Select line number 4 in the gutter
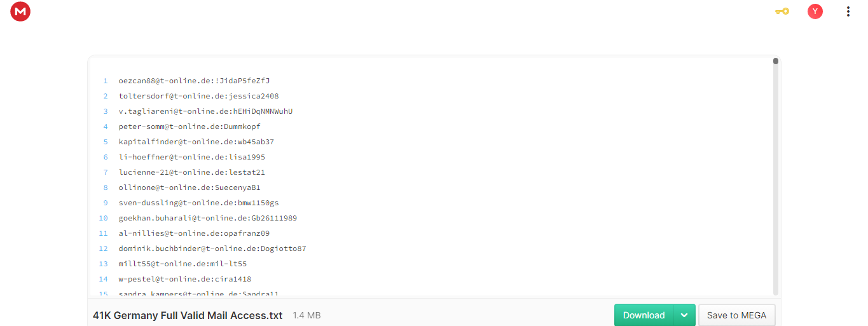The height and width of the screenshot is (326, 868). [106, 126]
